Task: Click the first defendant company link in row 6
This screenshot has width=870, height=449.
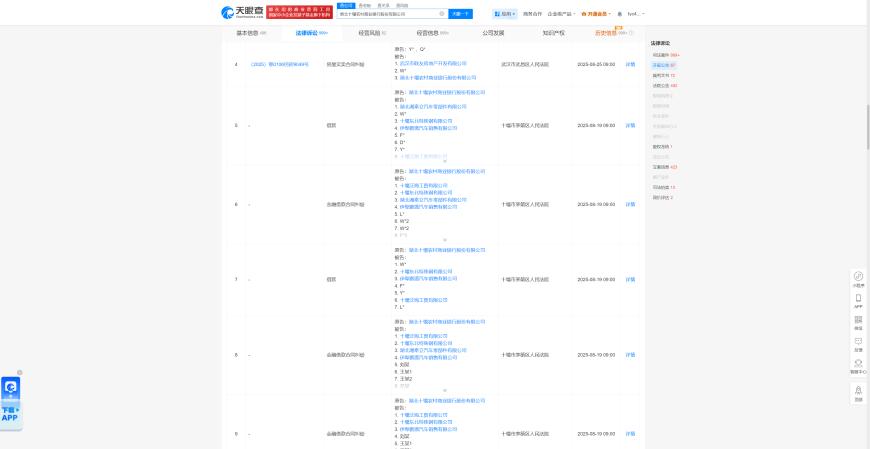Action: coord(424,185)
